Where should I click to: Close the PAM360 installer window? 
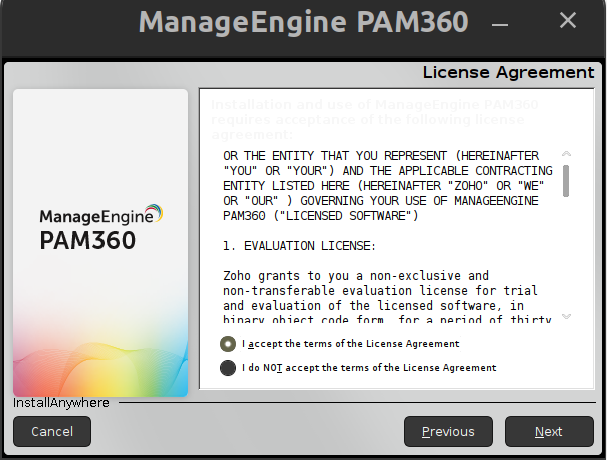click(x=568, y=20)
